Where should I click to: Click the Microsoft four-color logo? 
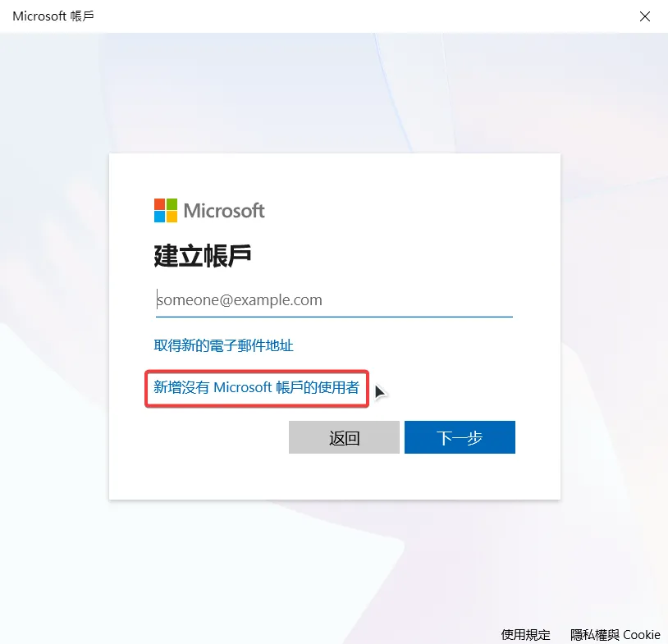tap(166, 210)
